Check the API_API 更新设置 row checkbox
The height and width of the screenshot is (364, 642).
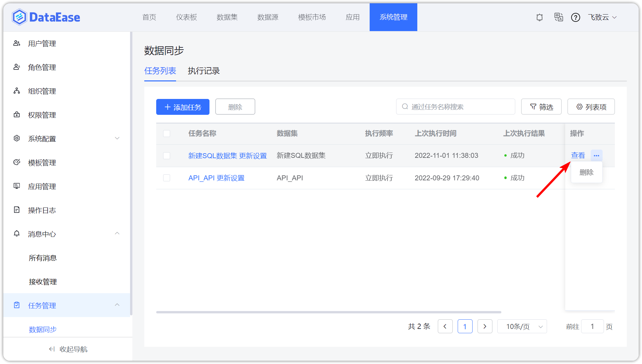coord(167,178)
